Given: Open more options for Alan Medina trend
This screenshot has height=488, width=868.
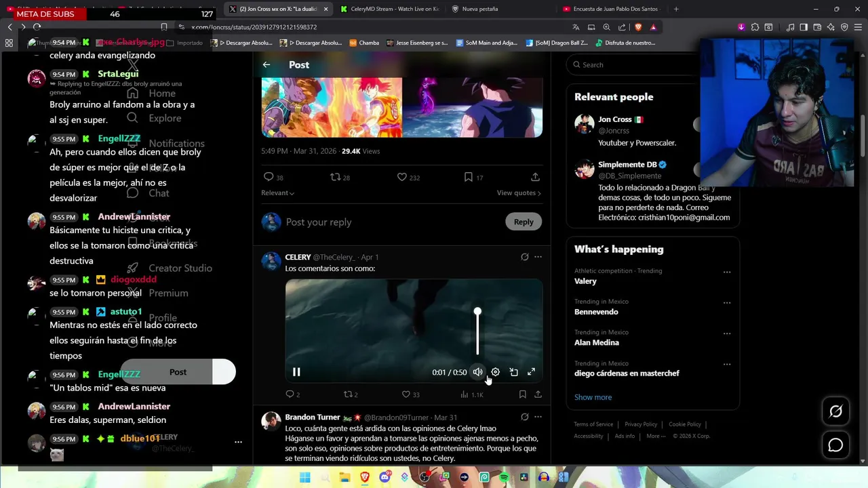Looking at the screenshot, I should [x=727, y=333].
